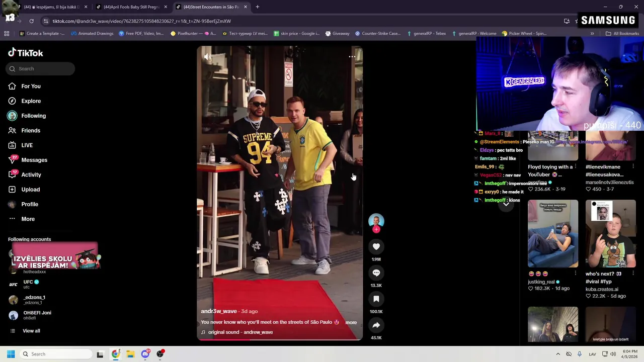Open options for #lienevikmane video card
Viewport: 644px width, 362px height.
click(x=633, y=166)
